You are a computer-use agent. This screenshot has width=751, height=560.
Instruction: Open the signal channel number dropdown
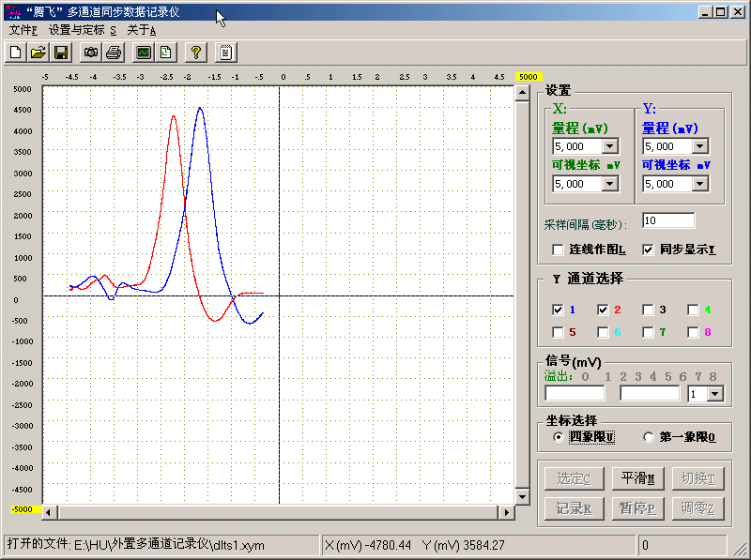pos(713,394)
